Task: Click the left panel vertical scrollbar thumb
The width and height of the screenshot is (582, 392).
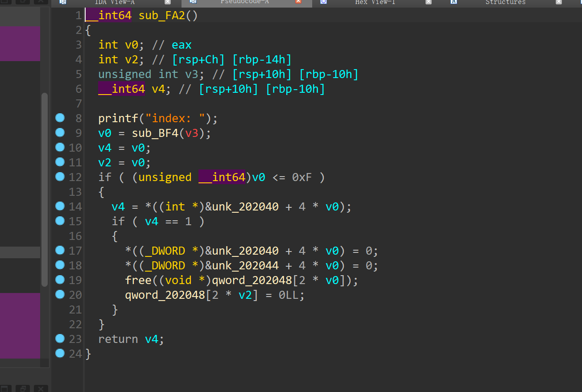Action: pyautogui.click(x=44, y=190)
